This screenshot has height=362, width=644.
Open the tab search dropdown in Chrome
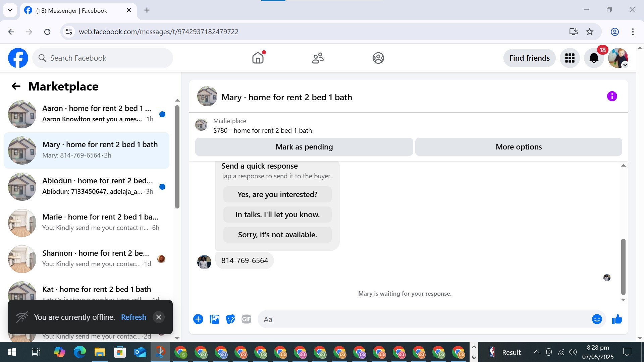(x=10, y=10)
